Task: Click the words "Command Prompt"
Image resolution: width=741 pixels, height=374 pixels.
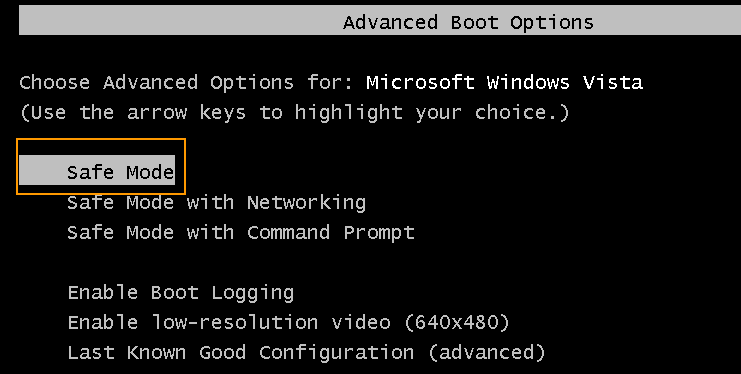Action: pos(331,233)
